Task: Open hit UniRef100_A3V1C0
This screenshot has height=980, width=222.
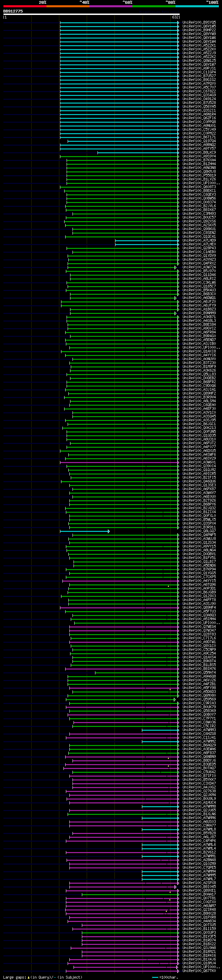Action: [x=199, y=412]
